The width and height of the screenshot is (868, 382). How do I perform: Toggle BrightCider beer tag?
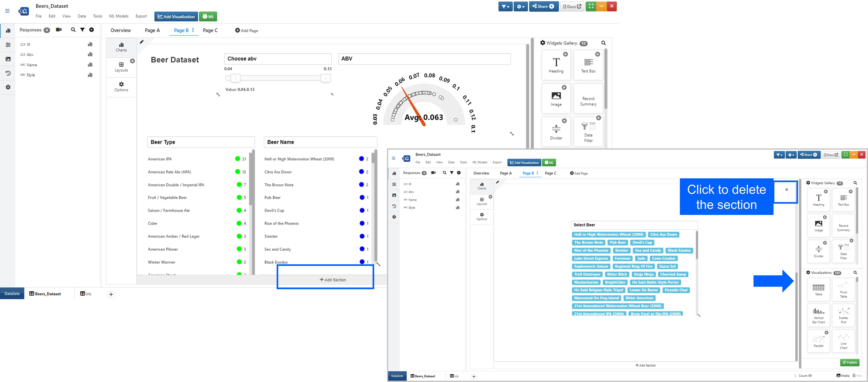tap(615, 283)
